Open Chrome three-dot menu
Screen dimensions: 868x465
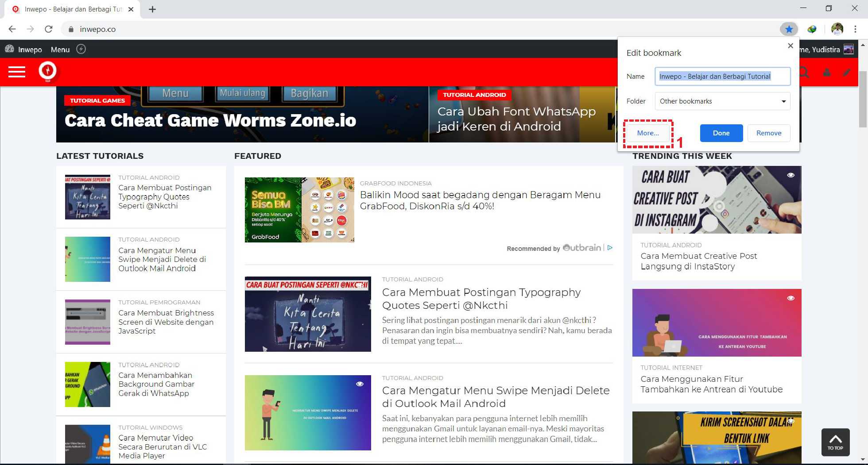coord(855,29)
